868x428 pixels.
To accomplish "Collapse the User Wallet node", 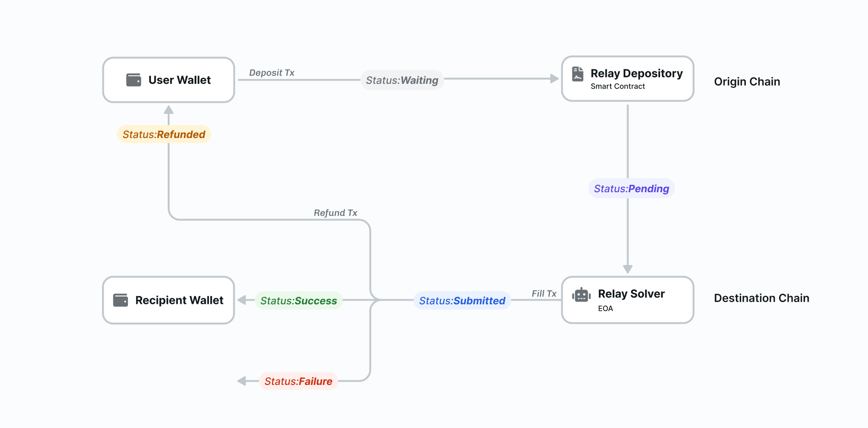I will click(x=169, y=80).
